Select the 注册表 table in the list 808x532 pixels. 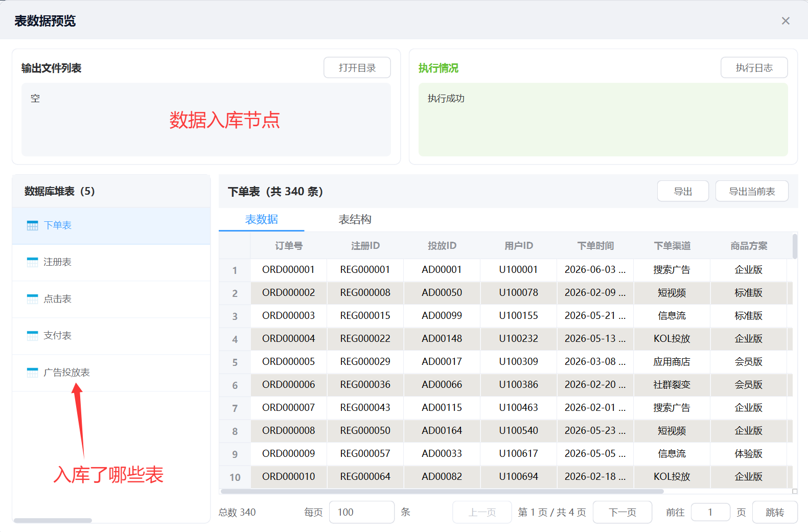coord(57,262)
